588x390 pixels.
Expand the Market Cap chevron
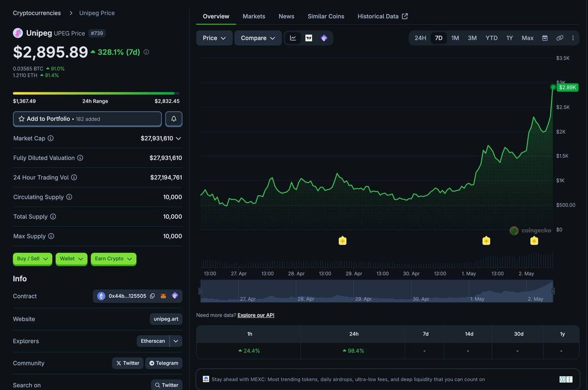point(178,139)
